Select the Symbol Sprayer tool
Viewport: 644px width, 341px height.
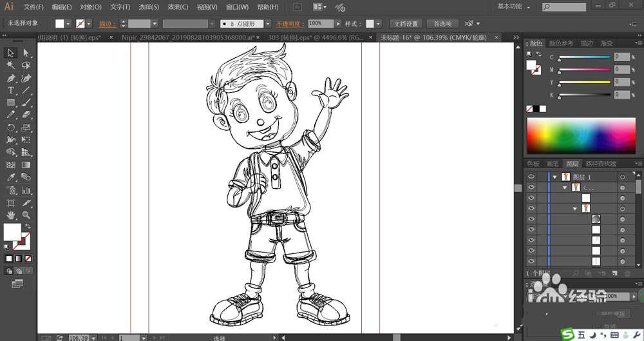tap(11, 190)
